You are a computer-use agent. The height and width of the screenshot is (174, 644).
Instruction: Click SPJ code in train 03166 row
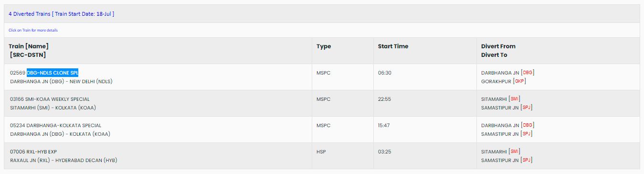(527, 108)
